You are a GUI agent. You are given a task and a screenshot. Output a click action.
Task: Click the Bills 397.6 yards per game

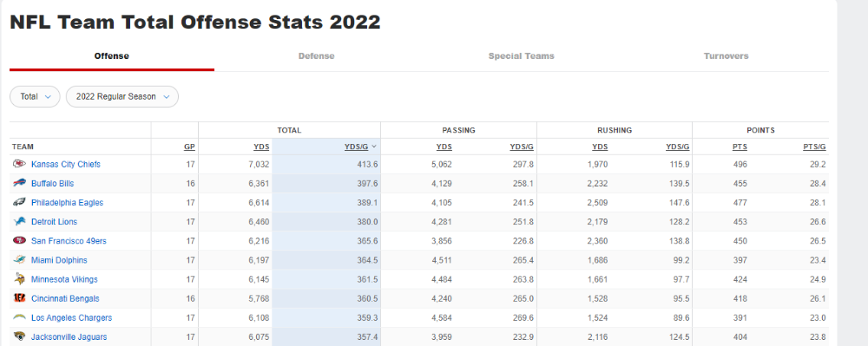point(367,183)
